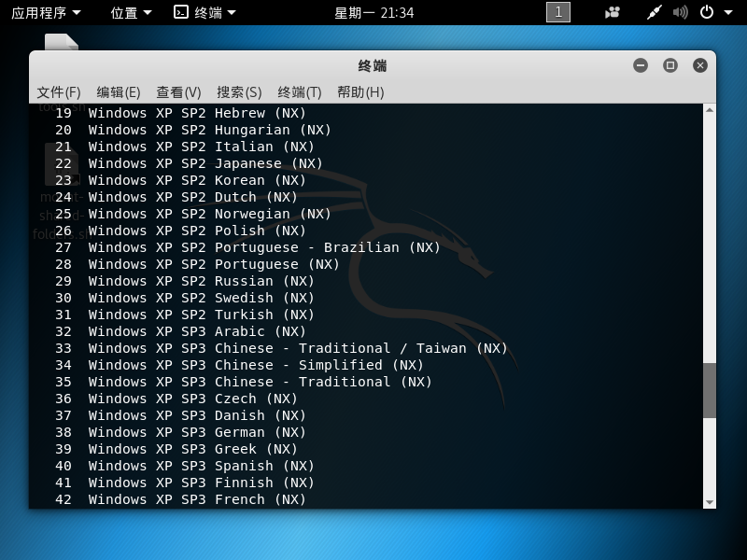747x560 pixels.
Task: Click the network connection plug icon
Action: (655, 12)
